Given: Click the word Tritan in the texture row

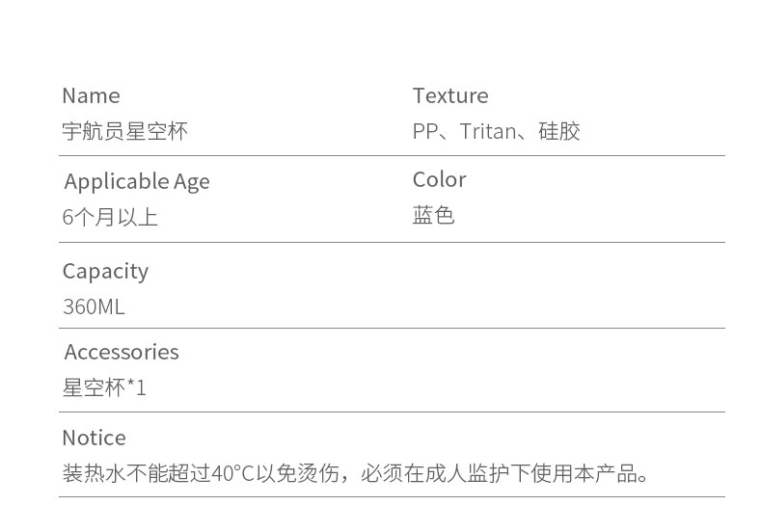Looking at the screenshot, I should [x=488, y=131].
